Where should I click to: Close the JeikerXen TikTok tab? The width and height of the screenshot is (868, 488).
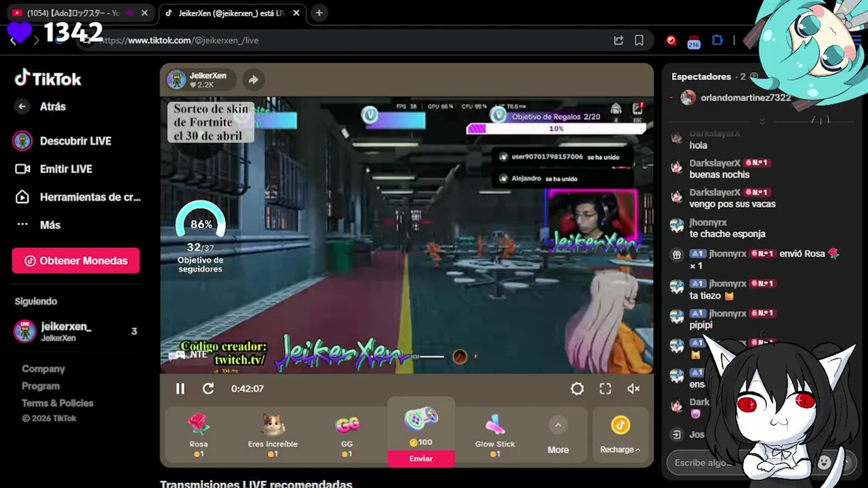click(x=296, y=13)
